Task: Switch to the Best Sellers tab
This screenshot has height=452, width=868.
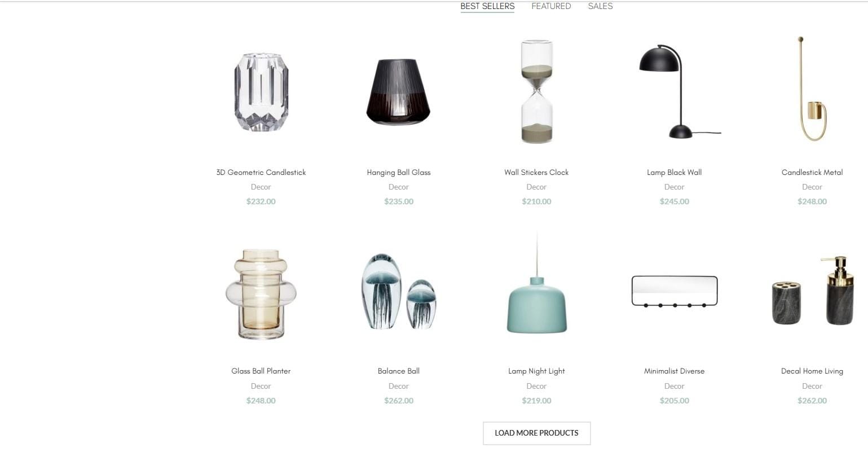Action: 487,6
